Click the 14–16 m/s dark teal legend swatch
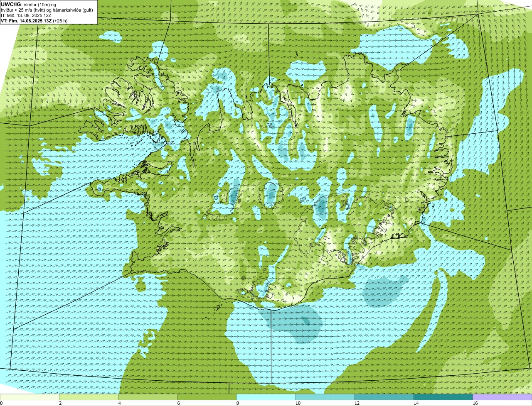This screenshot has height=406, width=532. coord(443,397)
